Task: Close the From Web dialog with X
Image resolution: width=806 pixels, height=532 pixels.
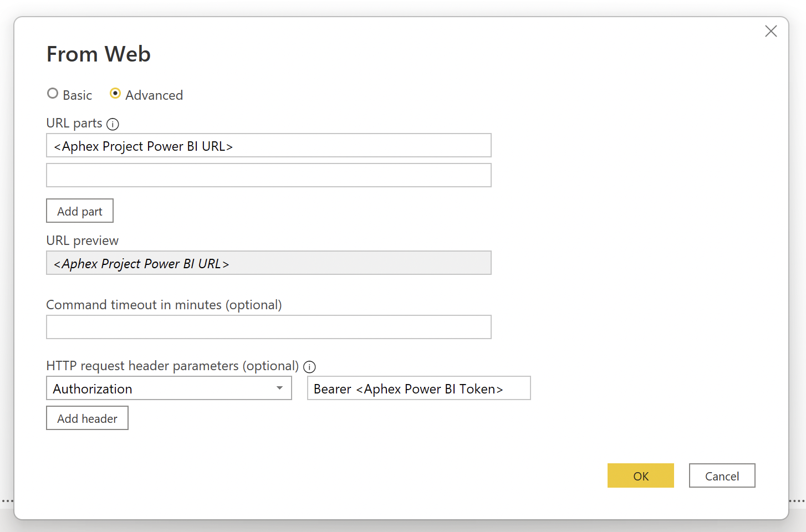Action: tap(771, 32)
